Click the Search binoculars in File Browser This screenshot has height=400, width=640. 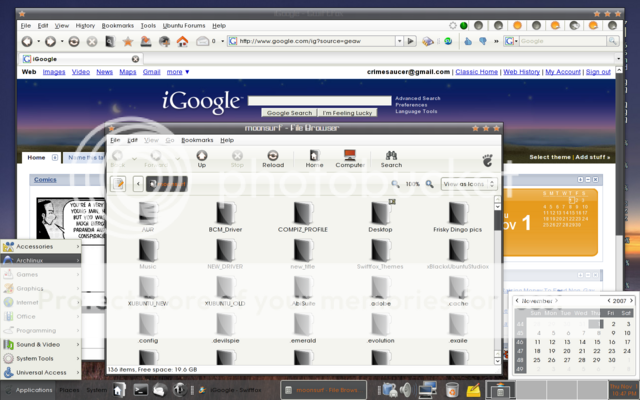(x=391, y=159)
